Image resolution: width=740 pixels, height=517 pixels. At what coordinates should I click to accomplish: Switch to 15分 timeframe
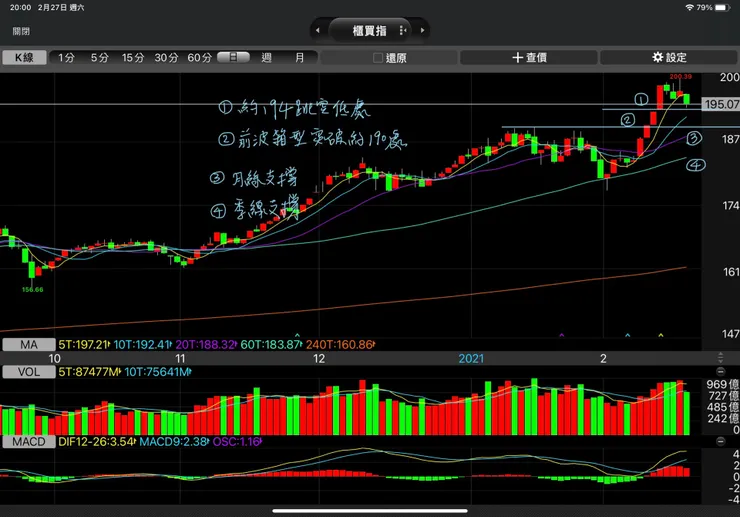tap(133, 58)
